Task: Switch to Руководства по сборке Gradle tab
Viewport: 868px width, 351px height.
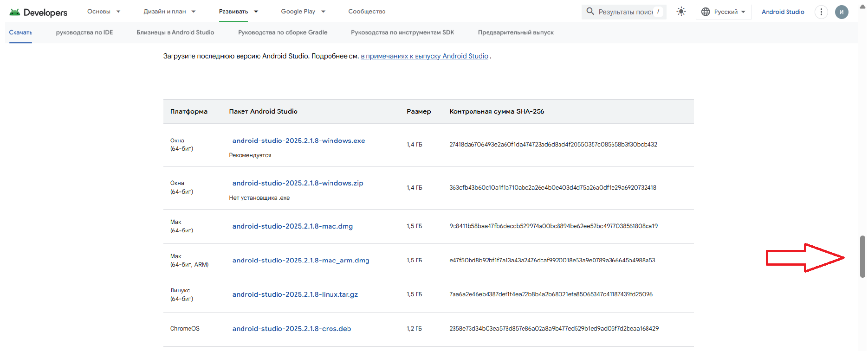Action: (x=283, y=32)
